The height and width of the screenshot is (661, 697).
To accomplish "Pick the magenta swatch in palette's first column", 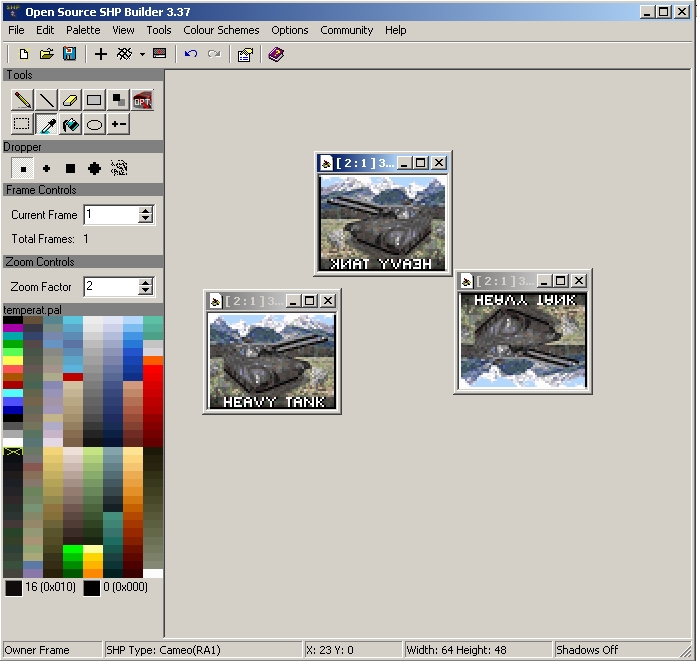I will (13, 328).
